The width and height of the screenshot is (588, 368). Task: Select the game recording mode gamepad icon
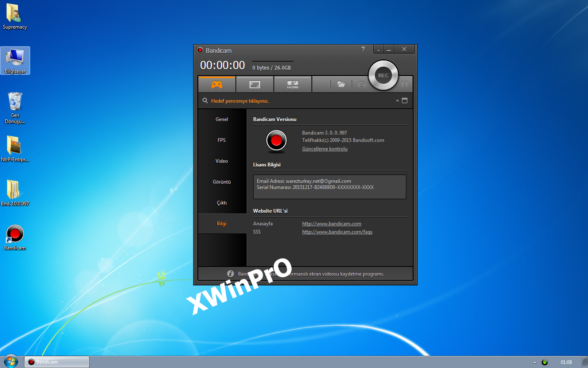[x=217, y=85]
